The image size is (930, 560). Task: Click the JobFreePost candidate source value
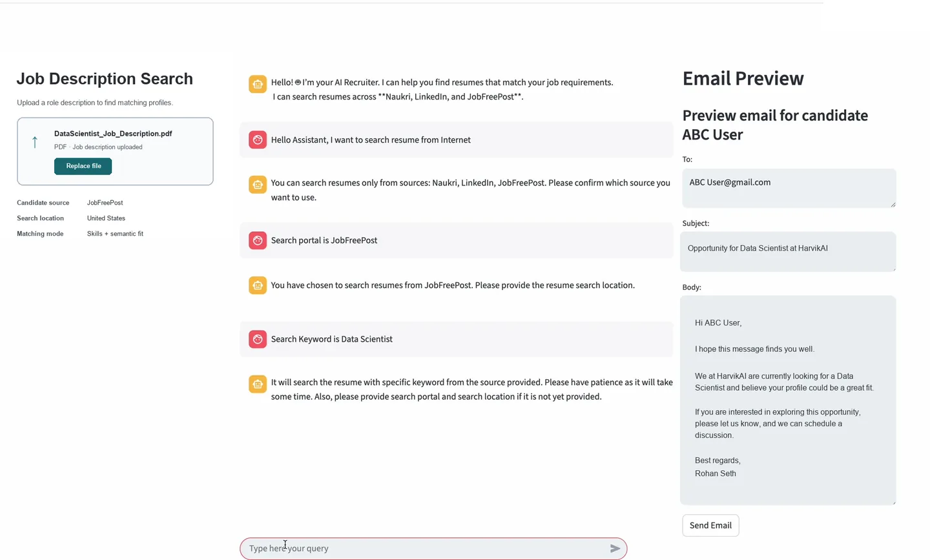pyautogui.click(x=105, y=203)
